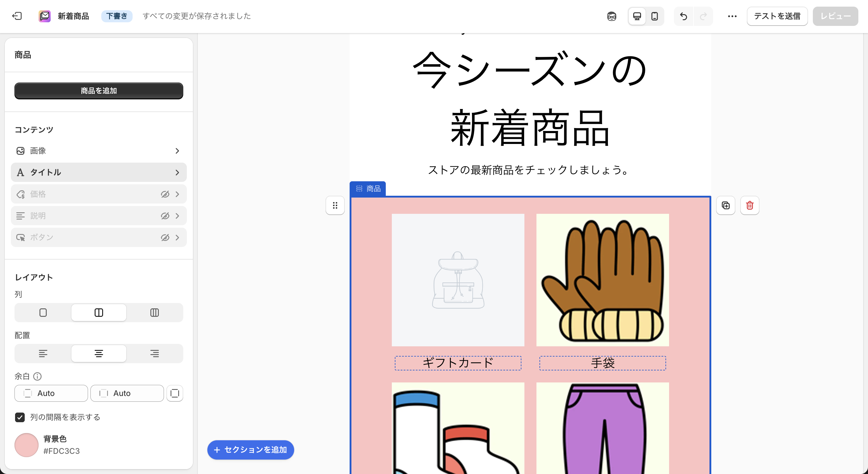Open the 余白 info tooltip icon

click(38, 376)
